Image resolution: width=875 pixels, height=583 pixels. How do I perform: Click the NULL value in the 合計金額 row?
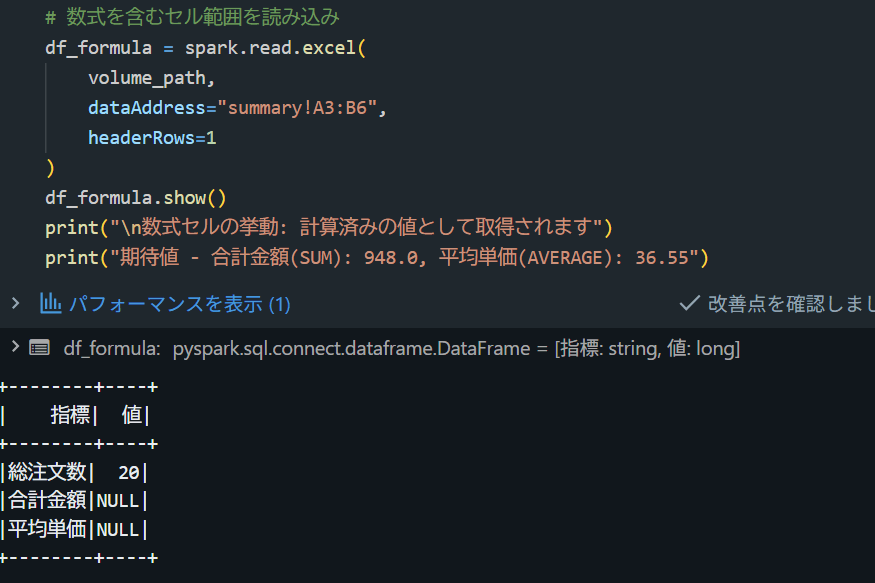coord(118,501)
